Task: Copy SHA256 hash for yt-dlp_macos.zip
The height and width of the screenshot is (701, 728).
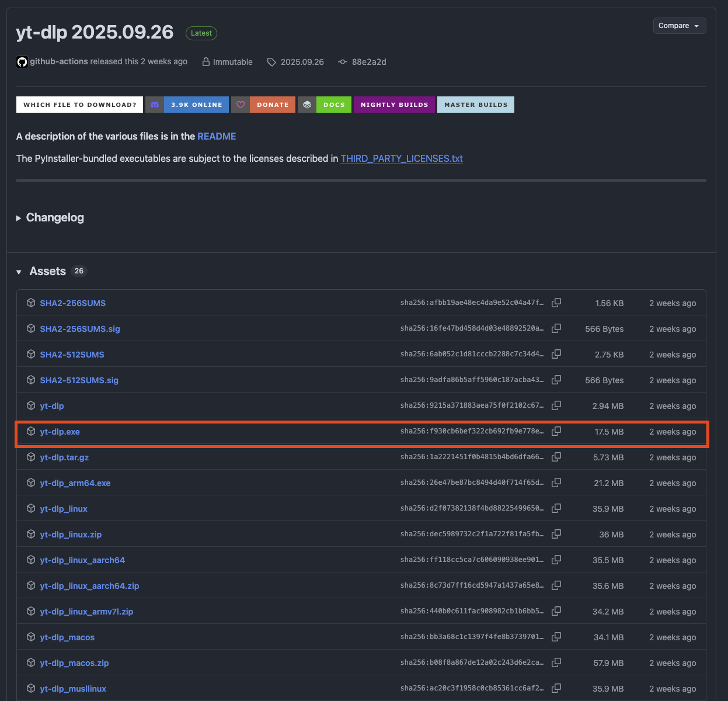Action: click(556, 662)
